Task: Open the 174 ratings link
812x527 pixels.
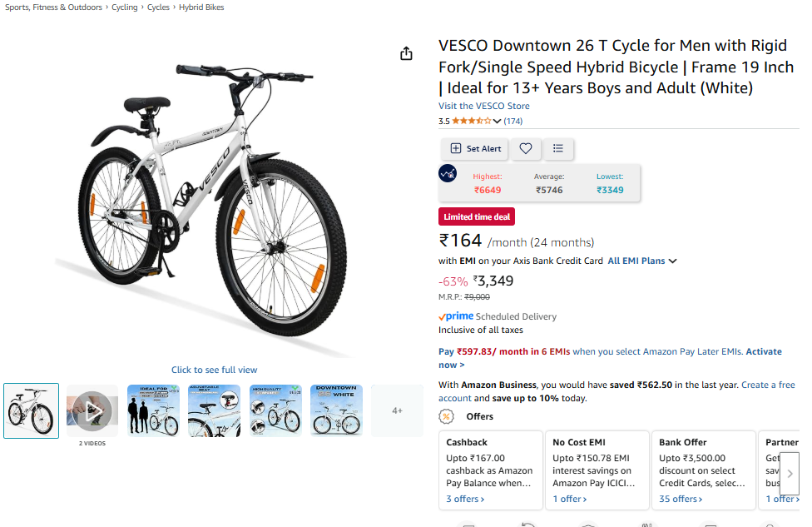Action: [x=513, y=122]
